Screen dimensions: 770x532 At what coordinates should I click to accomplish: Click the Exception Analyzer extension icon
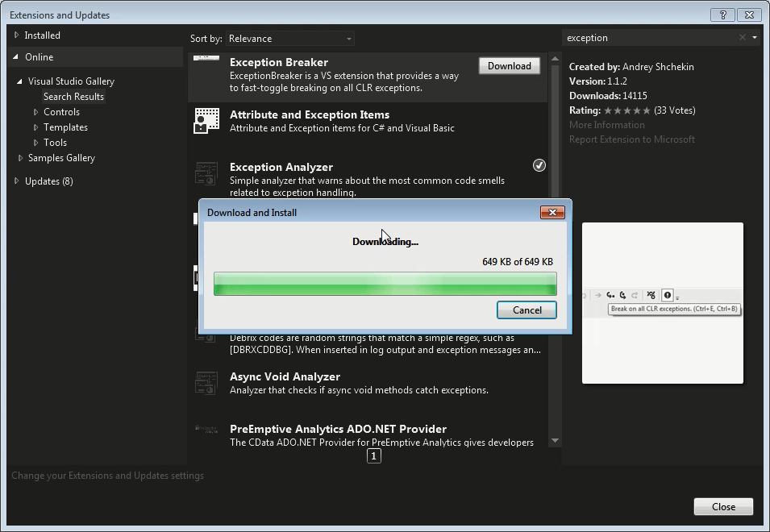[206, 173]
